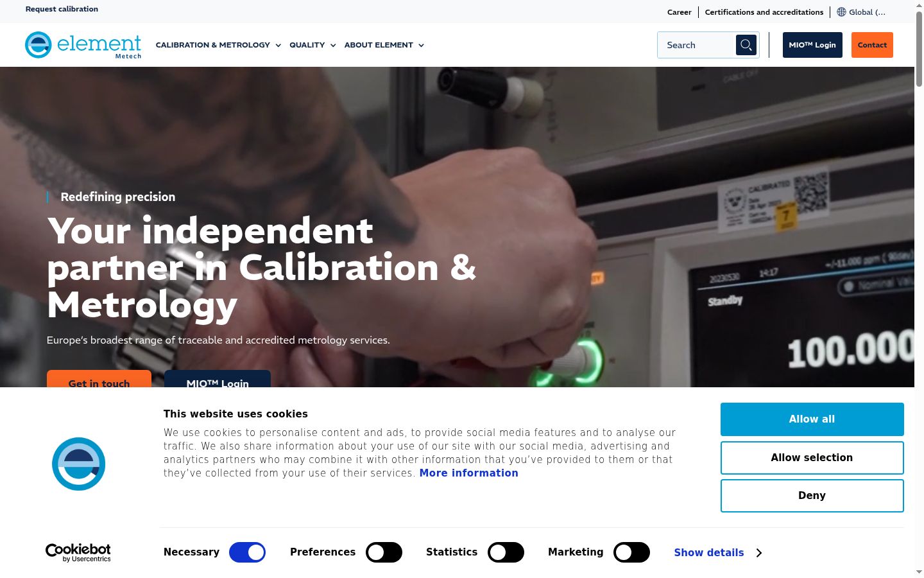Click the globe language icon

point(841,12)
